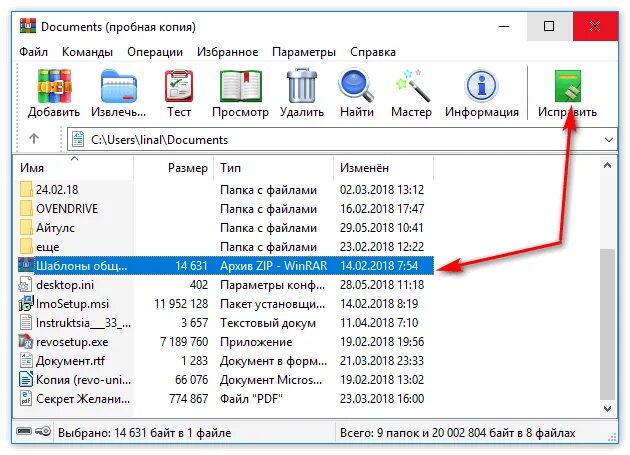This screenshot has width=630, height=455.
Task: Open the Файл menu
Action: point(34,52)
